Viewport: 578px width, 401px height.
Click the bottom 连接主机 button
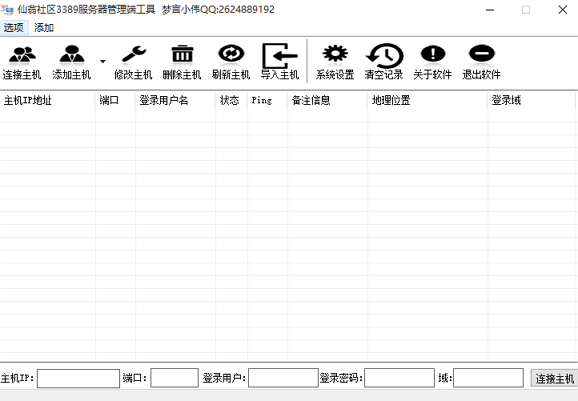[554, 378]
